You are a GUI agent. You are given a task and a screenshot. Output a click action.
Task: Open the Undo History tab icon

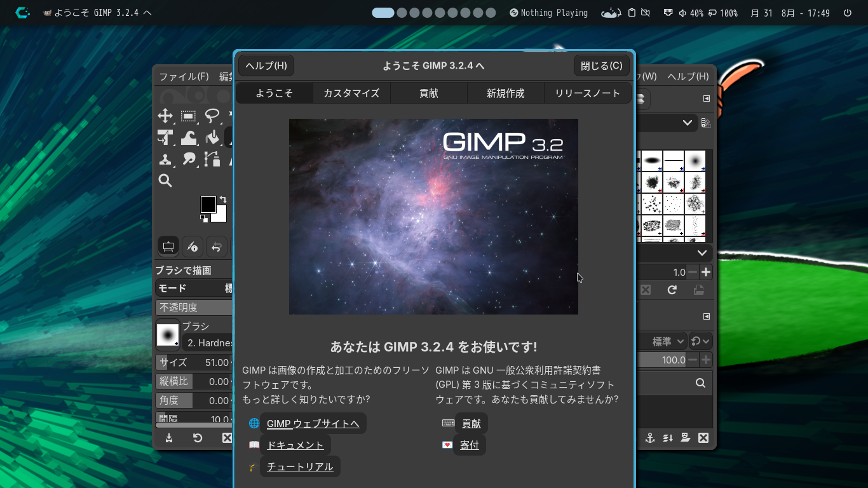point(217,247)
